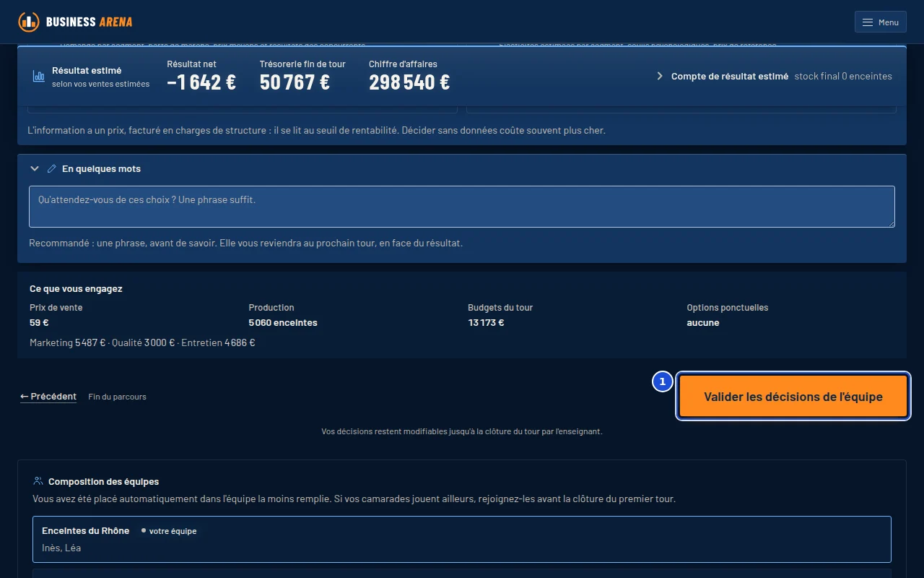
Task: Click the BUSINESS ARENA wordmark text
Action: (90, 22)
